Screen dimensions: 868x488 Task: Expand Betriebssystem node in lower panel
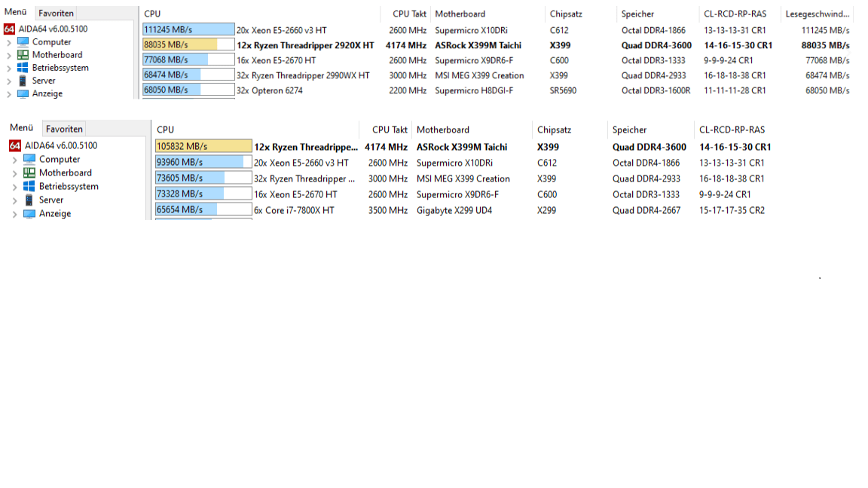(x=15, y=187)
